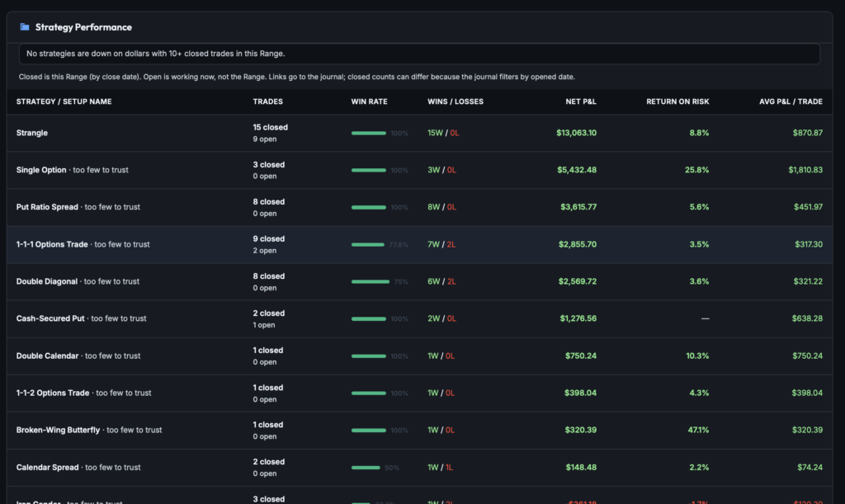845x504 pixels.
Task: Click the 1-1-2 Options Trade strategy name
Action: coord(53,393)
